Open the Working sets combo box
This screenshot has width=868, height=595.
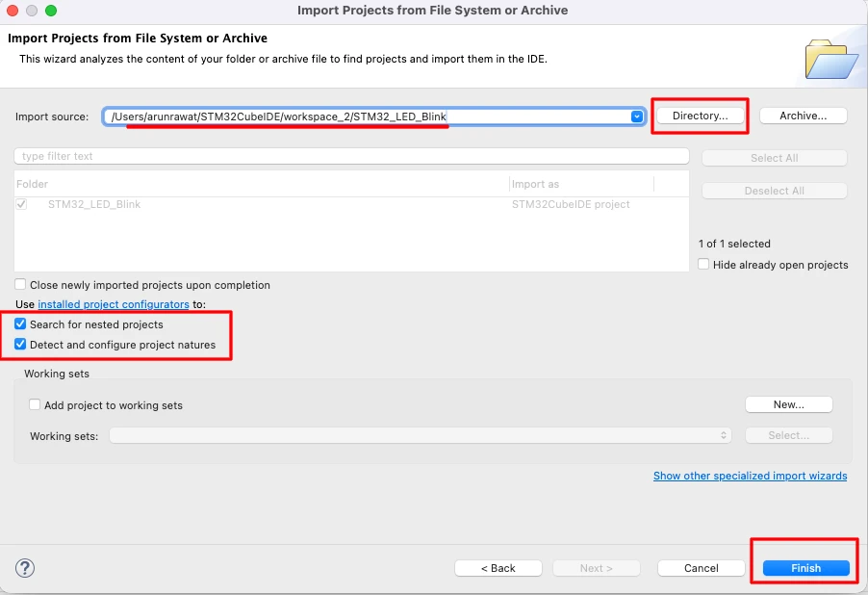pyautogui.click(x=421, y=435)
